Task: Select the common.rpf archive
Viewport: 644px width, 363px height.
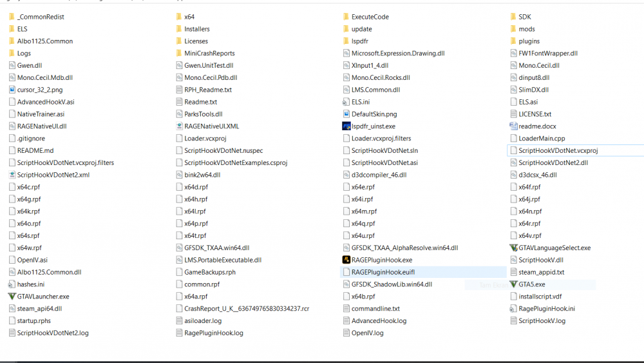Action: coord(202,284)
